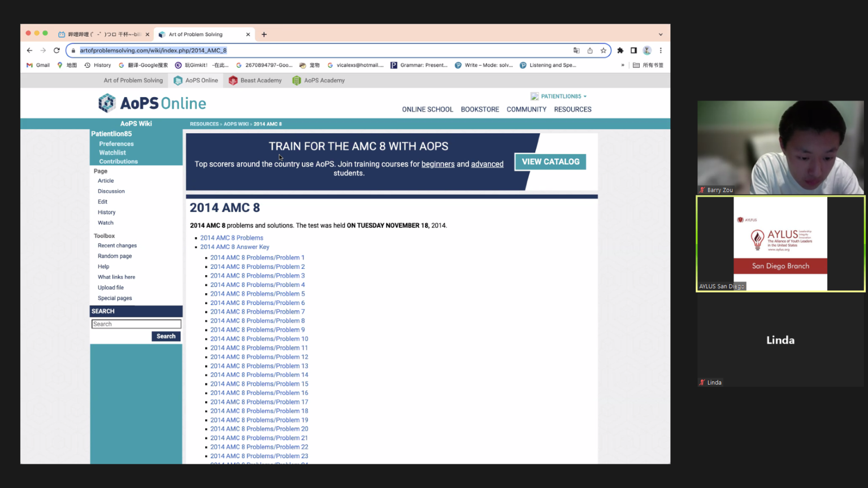The height and width of the screenshot is (488, 868).
Task: Open the Gmail bookmark
Action: tap(38, 65)
